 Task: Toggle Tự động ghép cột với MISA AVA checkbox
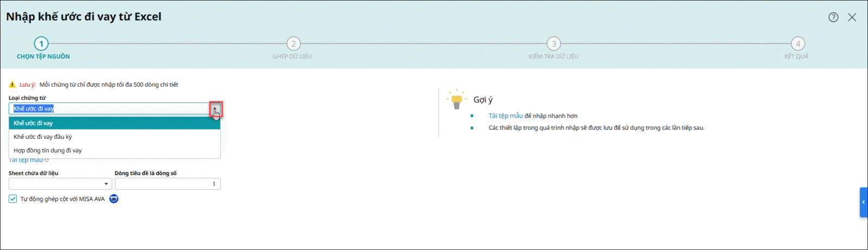click(x=13, y=199)
